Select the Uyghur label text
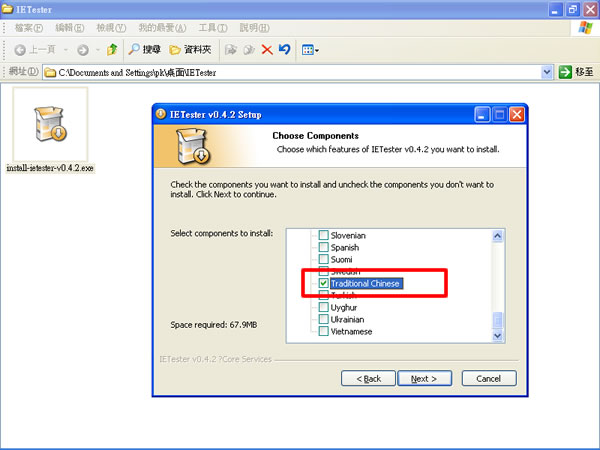The image size is (600, 450). [x=344, y=308]
